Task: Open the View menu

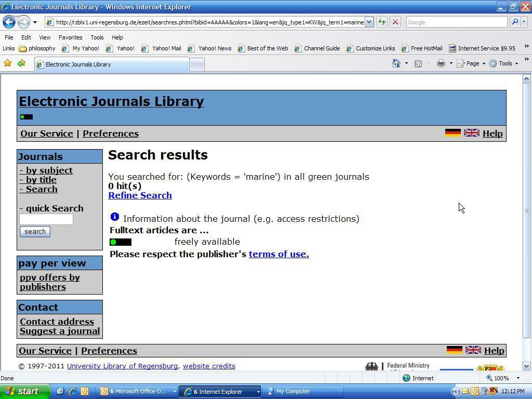Action: 45,37
